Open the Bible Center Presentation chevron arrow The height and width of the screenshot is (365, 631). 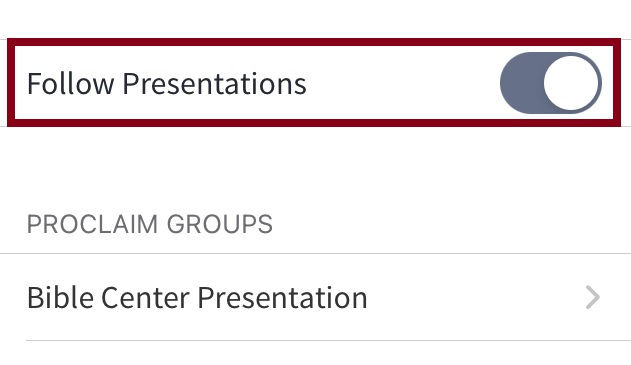coord(593,297)
